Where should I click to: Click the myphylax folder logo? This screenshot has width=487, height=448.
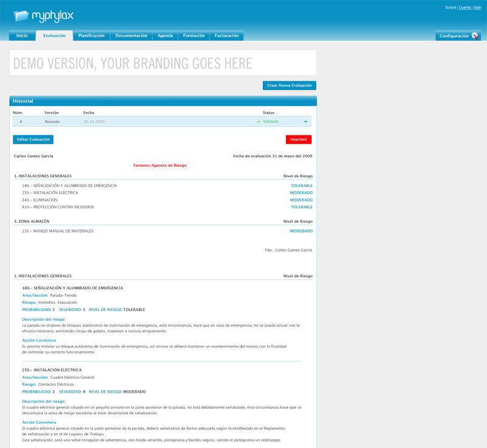click(21, 16)
